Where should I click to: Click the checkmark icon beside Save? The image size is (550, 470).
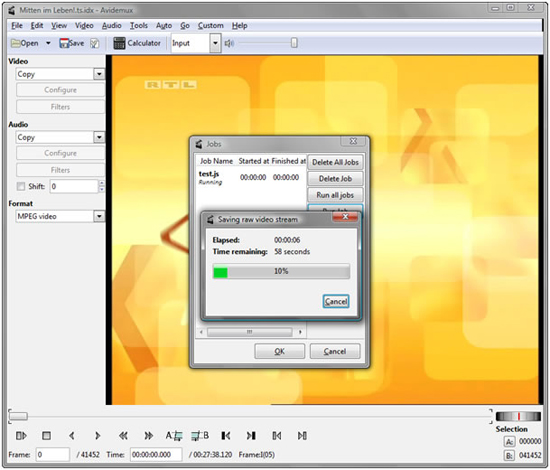(94, 43)
